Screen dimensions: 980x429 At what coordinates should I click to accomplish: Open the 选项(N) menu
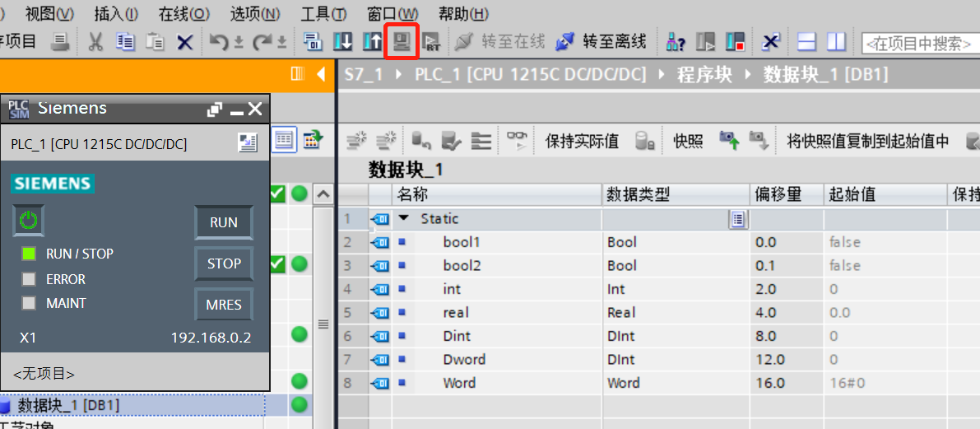click(255, 14)
